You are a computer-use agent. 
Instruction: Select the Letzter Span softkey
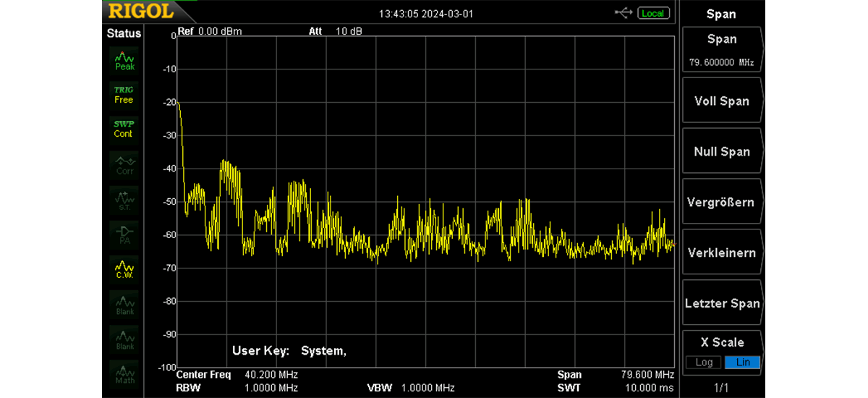(x=722, y=303)
